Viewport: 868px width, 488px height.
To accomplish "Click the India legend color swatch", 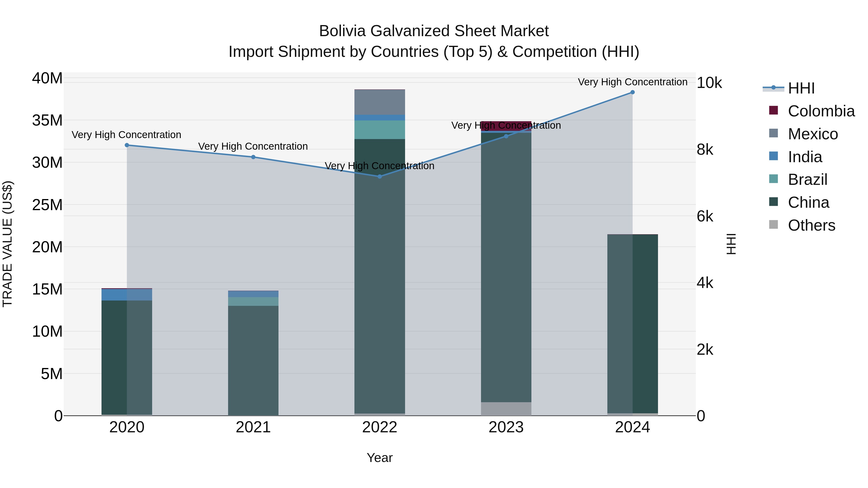I will [774, 156].
